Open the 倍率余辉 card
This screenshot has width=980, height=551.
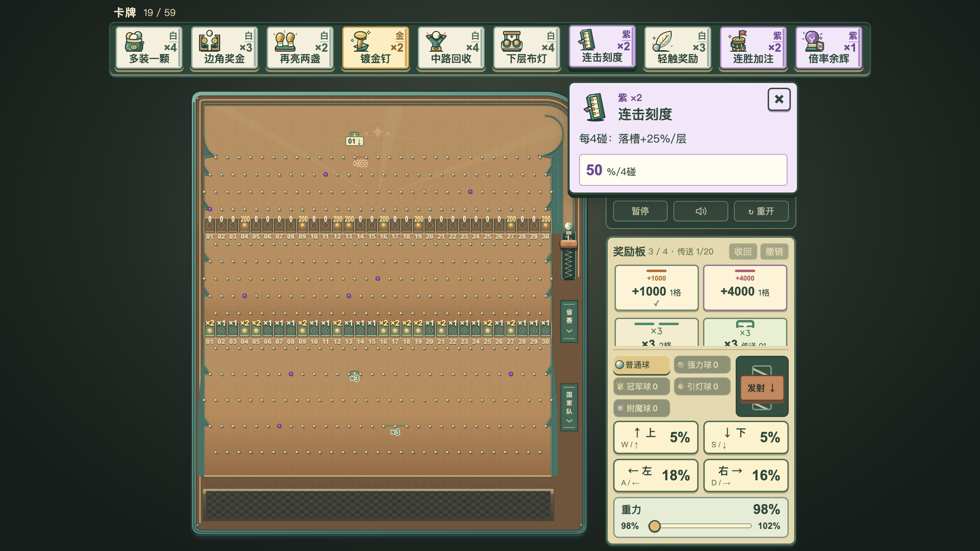(829, 48)
